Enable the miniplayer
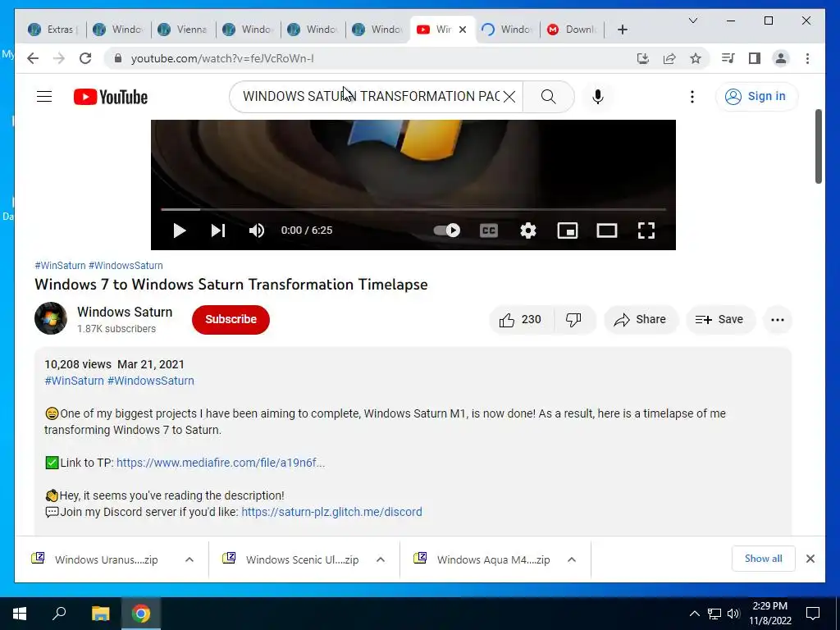 [568, 231]
